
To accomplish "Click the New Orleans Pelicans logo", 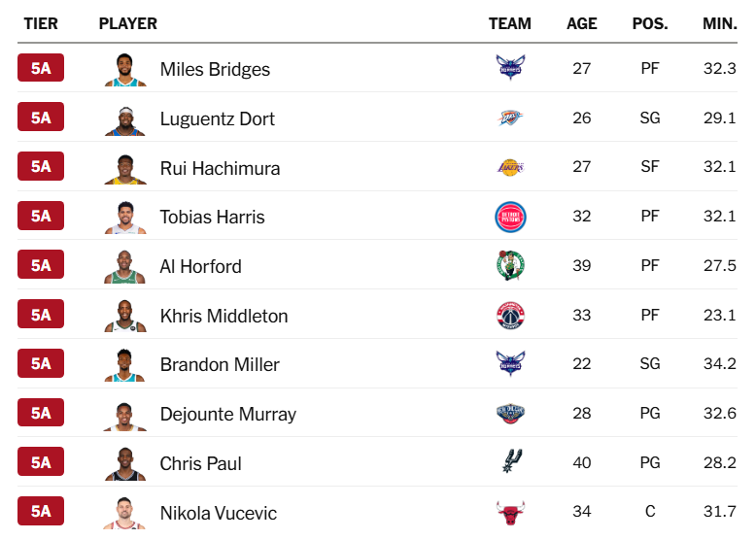I will click(509, 414).
